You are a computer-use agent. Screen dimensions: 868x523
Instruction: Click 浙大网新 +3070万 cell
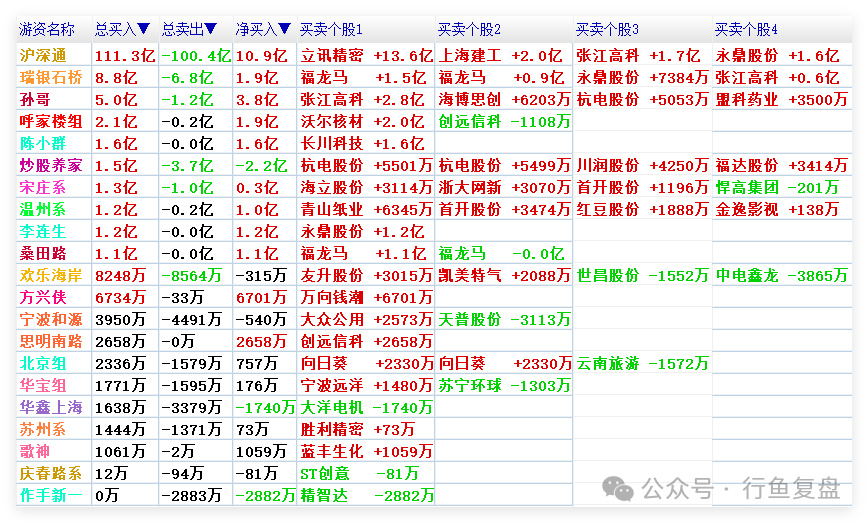coord(504,188)
